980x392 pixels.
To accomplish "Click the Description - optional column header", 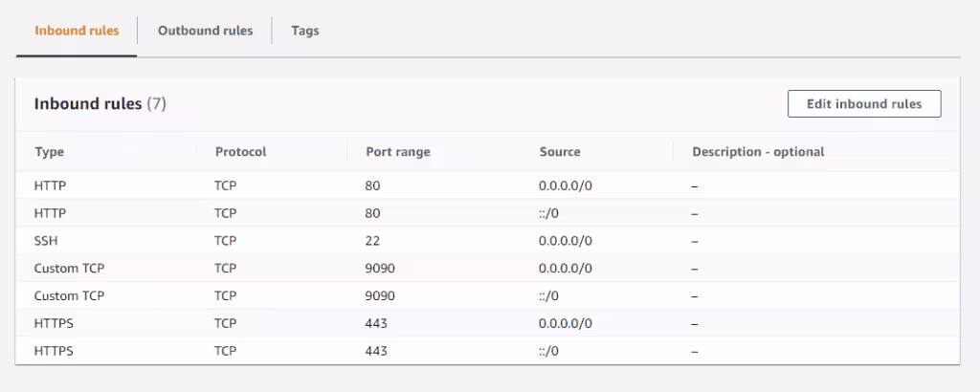I will pyautogui.click(x=758, y=151).
